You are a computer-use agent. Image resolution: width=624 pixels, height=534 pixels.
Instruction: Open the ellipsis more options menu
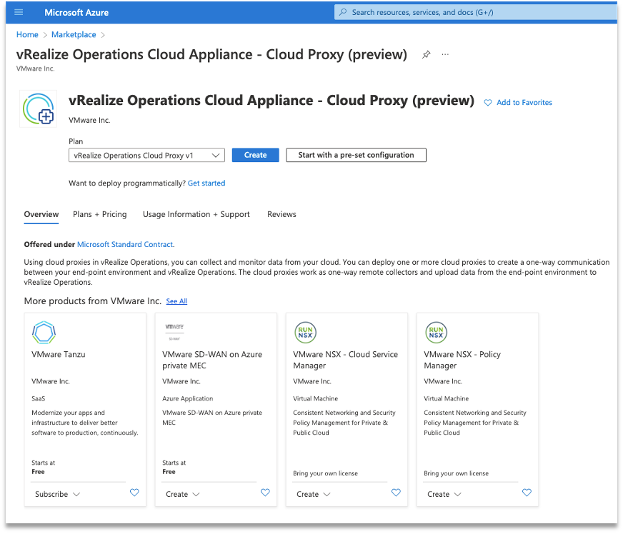point(445,55)
